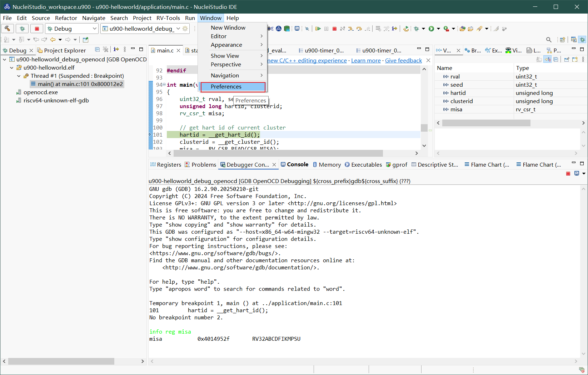Click the Step Into icon

[351, 29]
